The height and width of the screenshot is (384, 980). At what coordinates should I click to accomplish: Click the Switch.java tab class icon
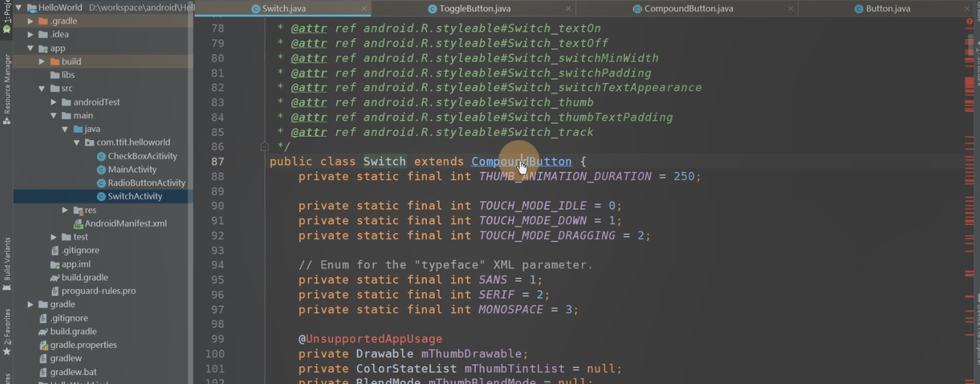(x=256, y=8)
